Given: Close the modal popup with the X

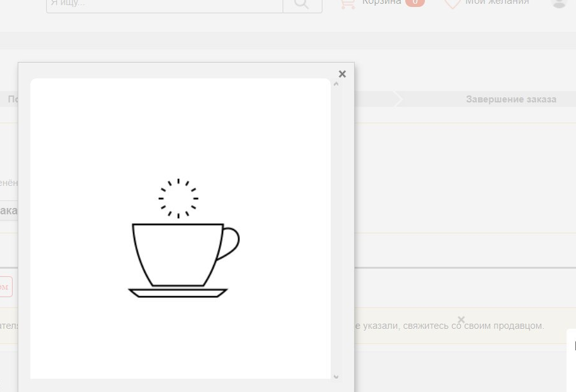Looking at the screenshot, I should [342, 74].
